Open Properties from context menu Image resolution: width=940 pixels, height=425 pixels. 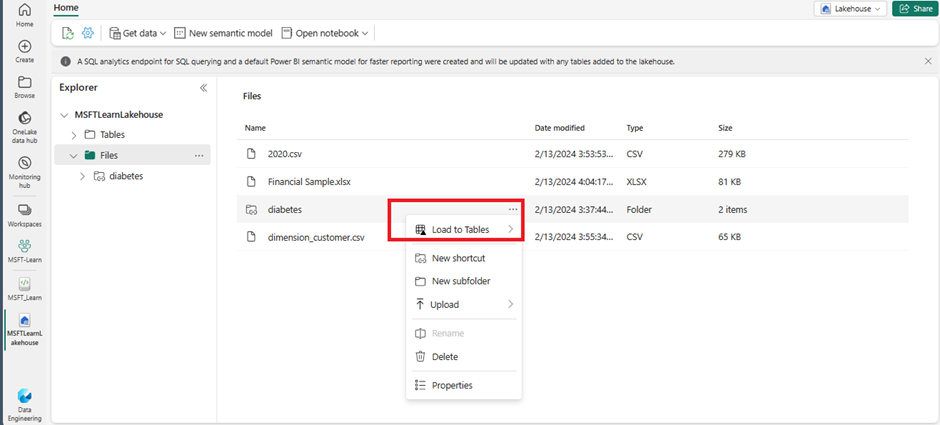[465, 385]
